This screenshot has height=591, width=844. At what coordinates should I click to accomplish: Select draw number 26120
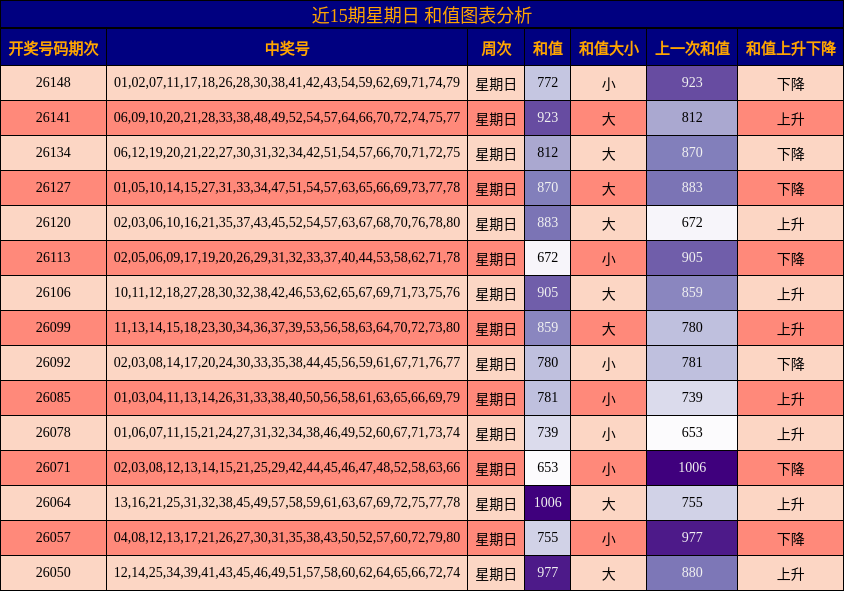53,223
